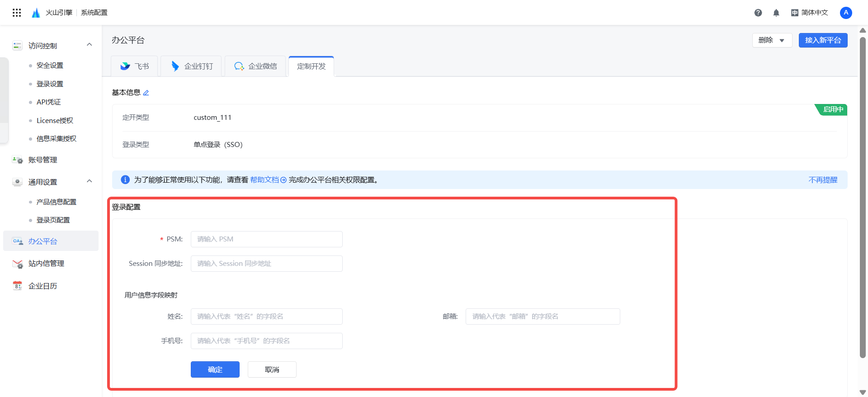Screen dimensions: 868x397
Task: Go to API凭证 page
Action: [49, 102]
